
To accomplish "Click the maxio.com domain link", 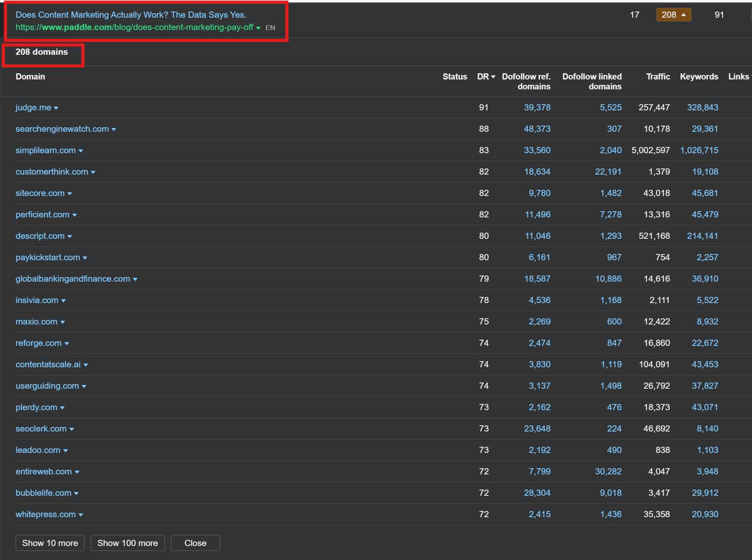I will click(37, 322).
